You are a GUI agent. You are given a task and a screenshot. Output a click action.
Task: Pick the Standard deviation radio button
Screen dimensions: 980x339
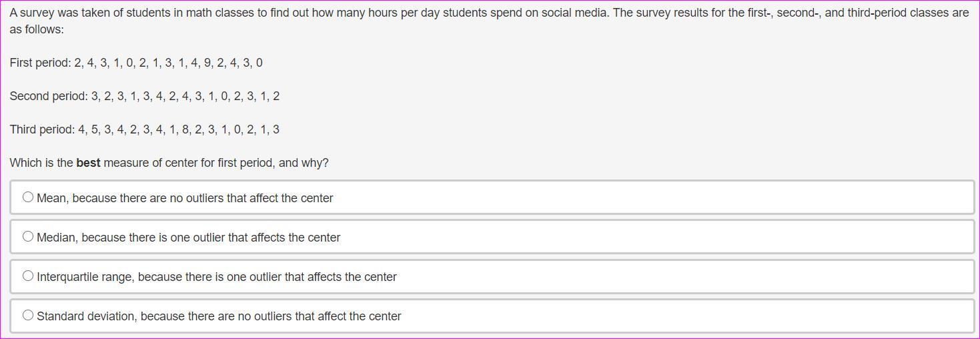click(28, 315)
